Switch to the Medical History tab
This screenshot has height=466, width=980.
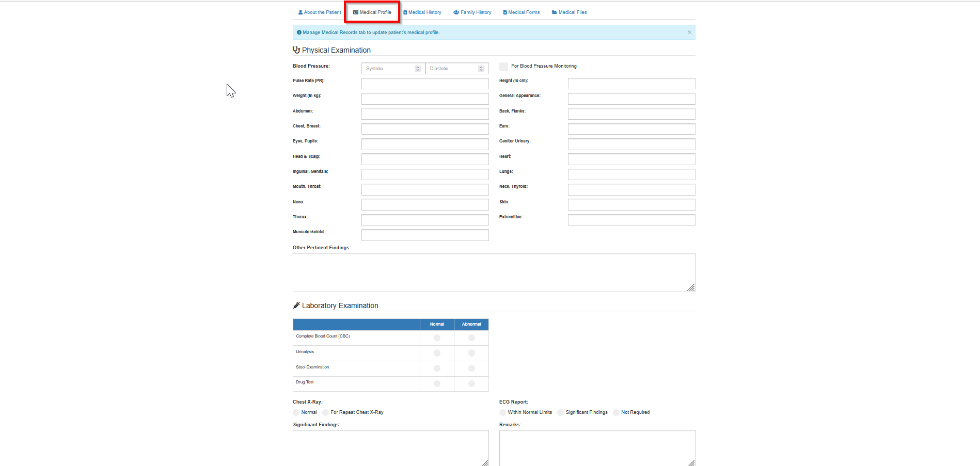tap(422, 12)
